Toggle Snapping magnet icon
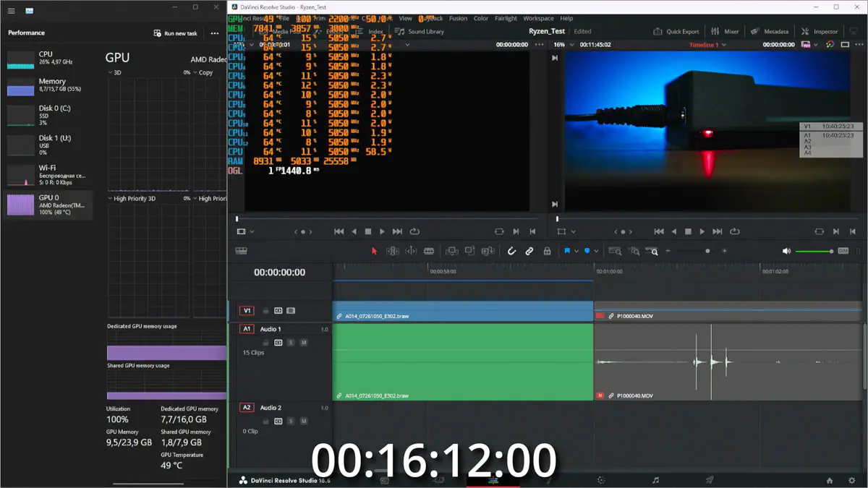Image resolution: width=868 pixels, height=488 pixels. tap(511, 251)
